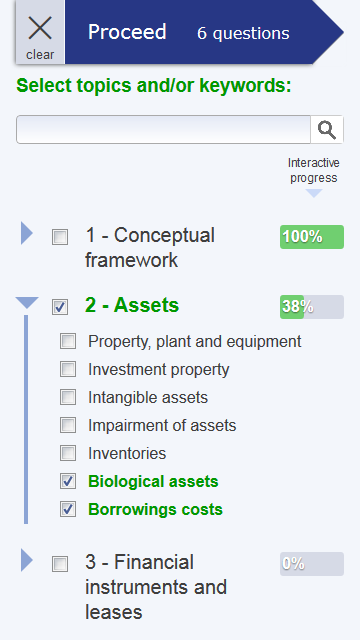Click inside the keyword search field
Screen dimensions: 360x640
(x=163, y=130)
